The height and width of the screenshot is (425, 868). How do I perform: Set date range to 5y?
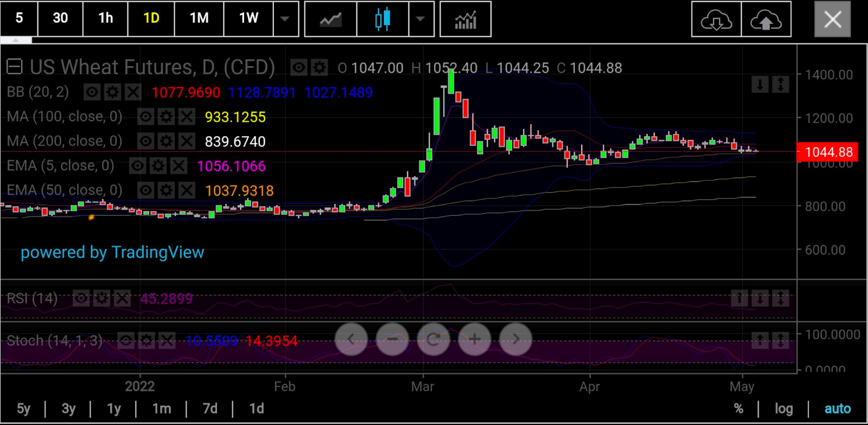[x=24, y=409]
